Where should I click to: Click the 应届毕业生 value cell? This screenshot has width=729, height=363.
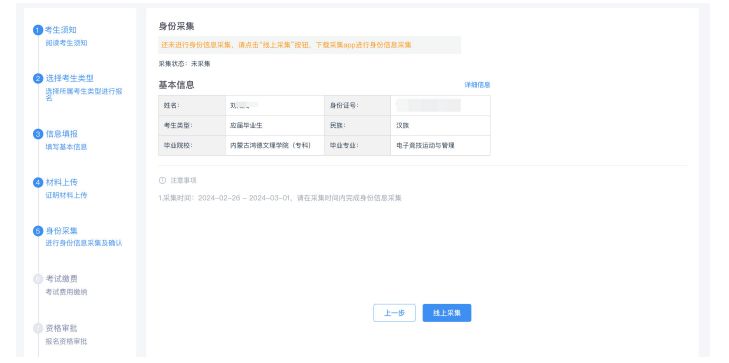coord(275,125)
